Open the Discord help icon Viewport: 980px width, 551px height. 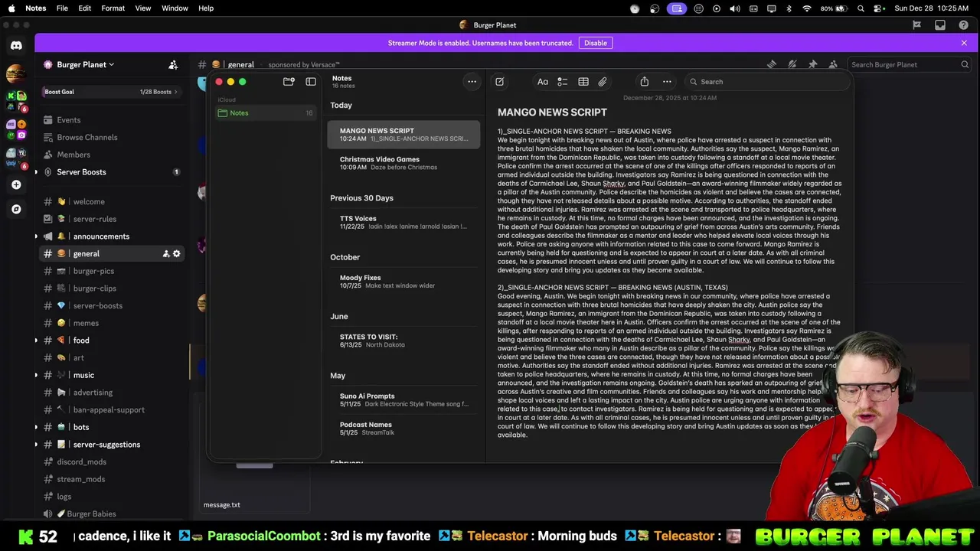[964, 25]
